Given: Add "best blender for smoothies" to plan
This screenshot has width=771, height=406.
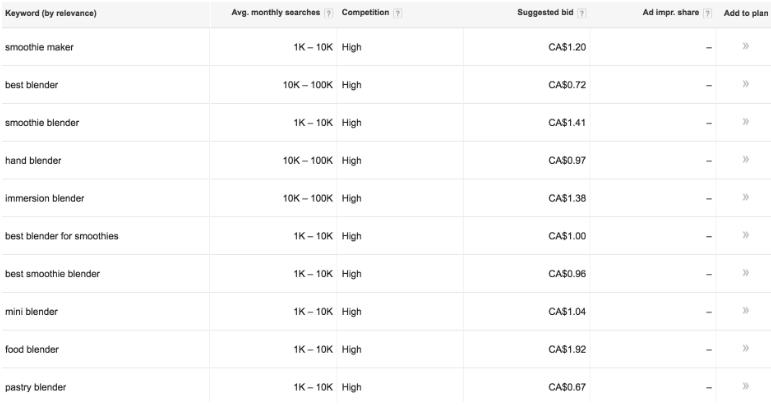Looking at the screenshot, I should click(746, 236).
